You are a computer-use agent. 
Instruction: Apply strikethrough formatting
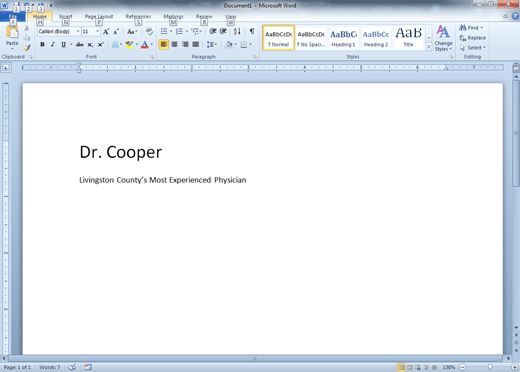coord(80,44)
